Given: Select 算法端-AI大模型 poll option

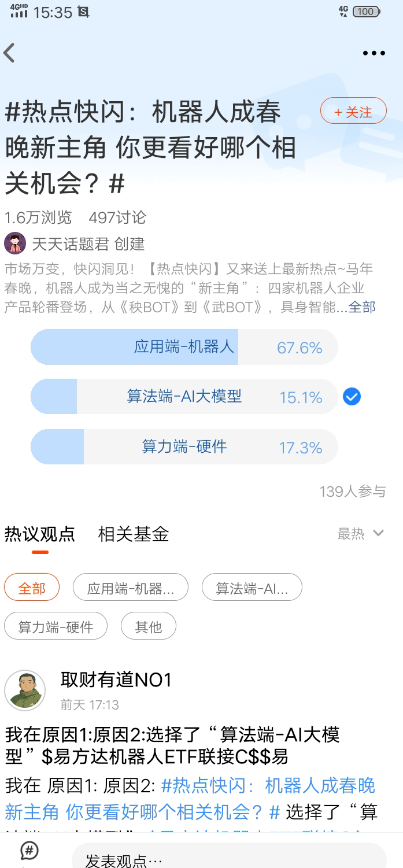Looking at the screenshot, I should tap(184, 397).
